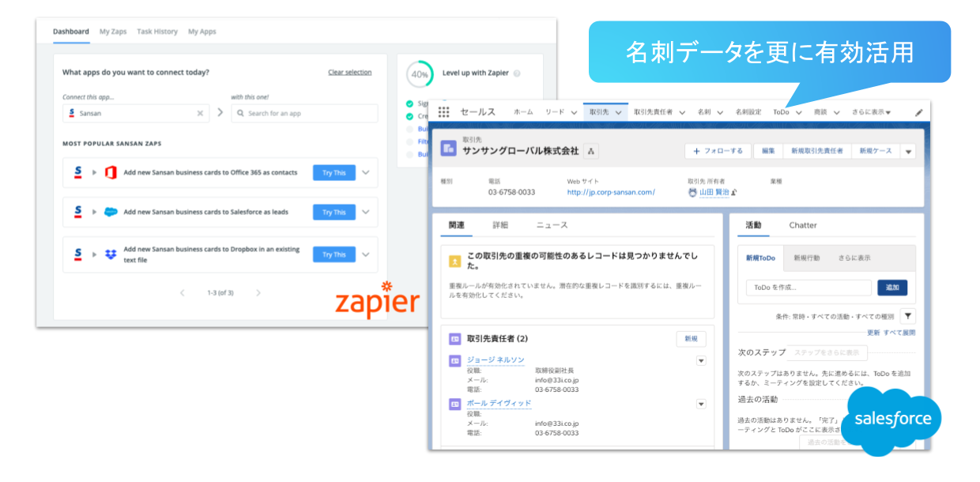
Task: Click 追加 to add the ToDo
Action: pos(892,288)
